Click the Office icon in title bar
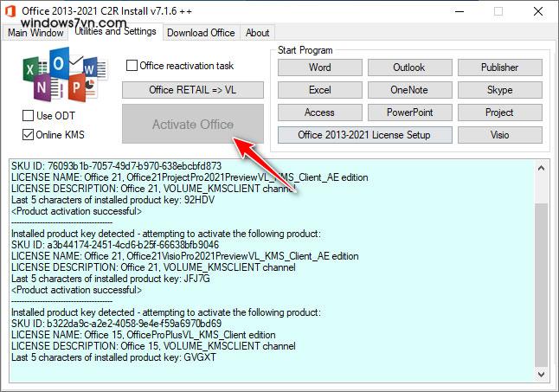The height and width of the screenshot is (392, 559). [10, 11]
